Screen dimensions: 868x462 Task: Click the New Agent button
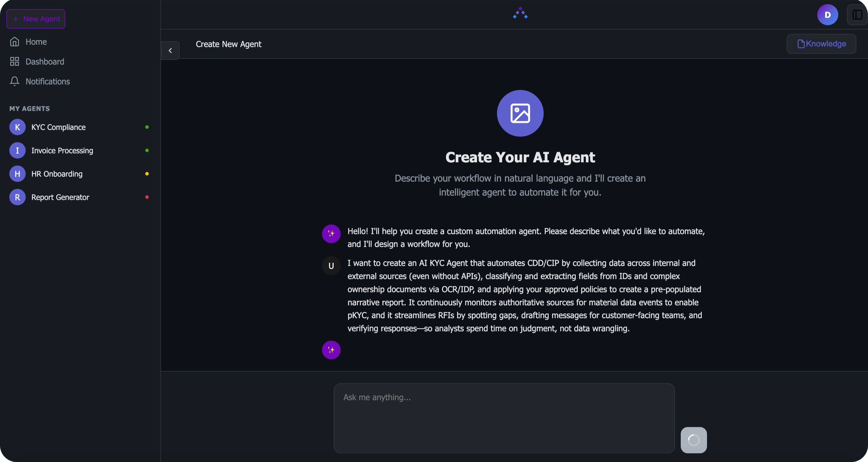(x=35, y=19)
